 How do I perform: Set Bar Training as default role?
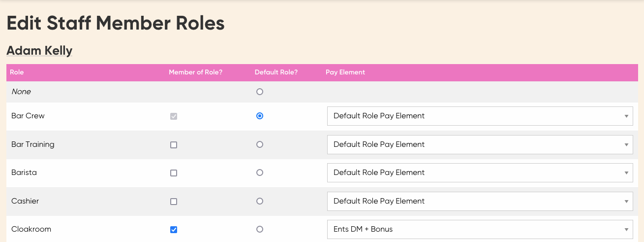pyautogui.click(x=260, y=144)
